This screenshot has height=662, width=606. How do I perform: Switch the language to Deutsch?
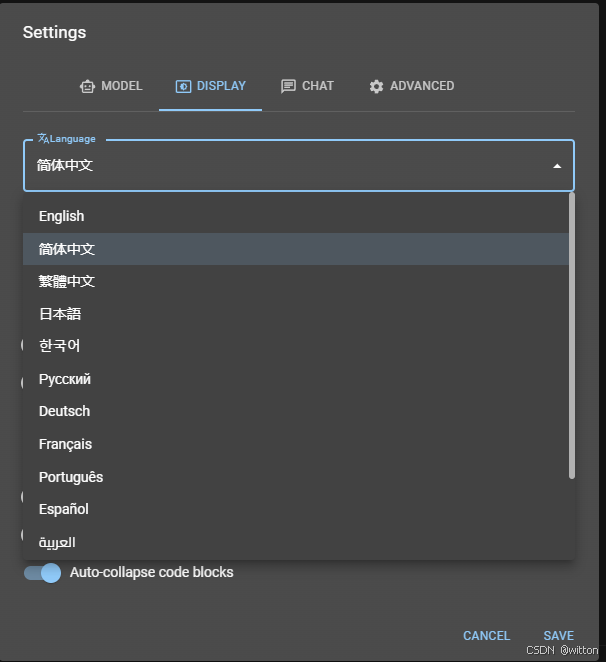point(64,411)
